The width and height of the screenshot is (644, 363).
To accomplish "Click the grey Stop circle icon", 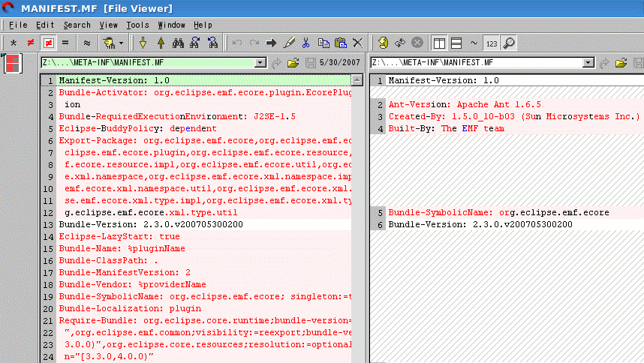I will pos(417,43).
